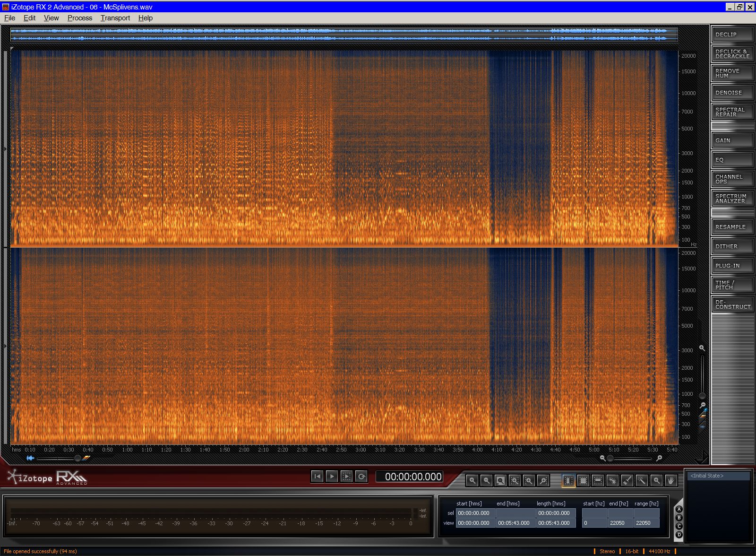Open the Spectral Repair module
Viewport: 756px width, 556px height.
click(732, 112)
